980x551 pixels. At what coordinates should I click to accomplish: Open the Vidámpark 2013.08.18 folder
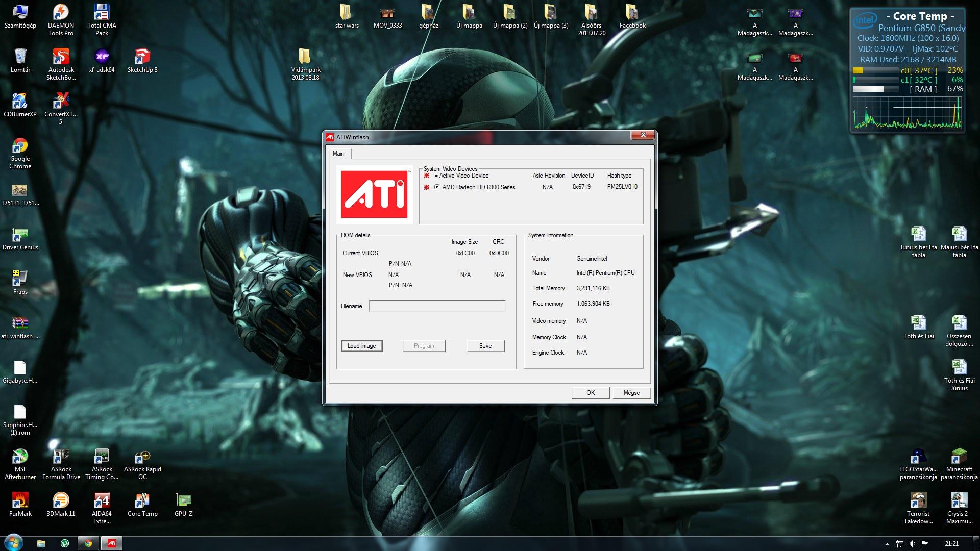[x=306, y=64]
